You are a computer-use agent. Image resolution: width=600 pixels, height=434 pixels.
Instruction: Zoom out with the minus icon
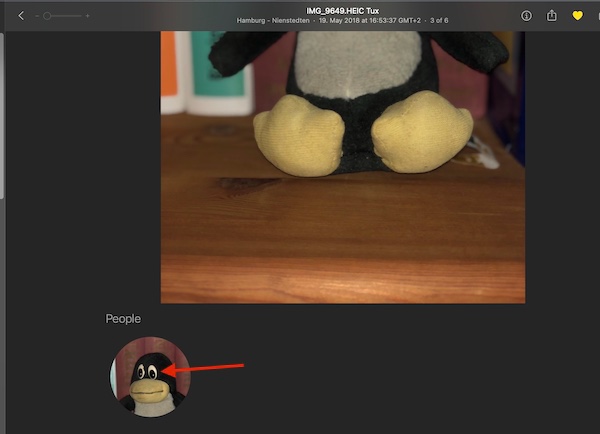coord(37,16)
